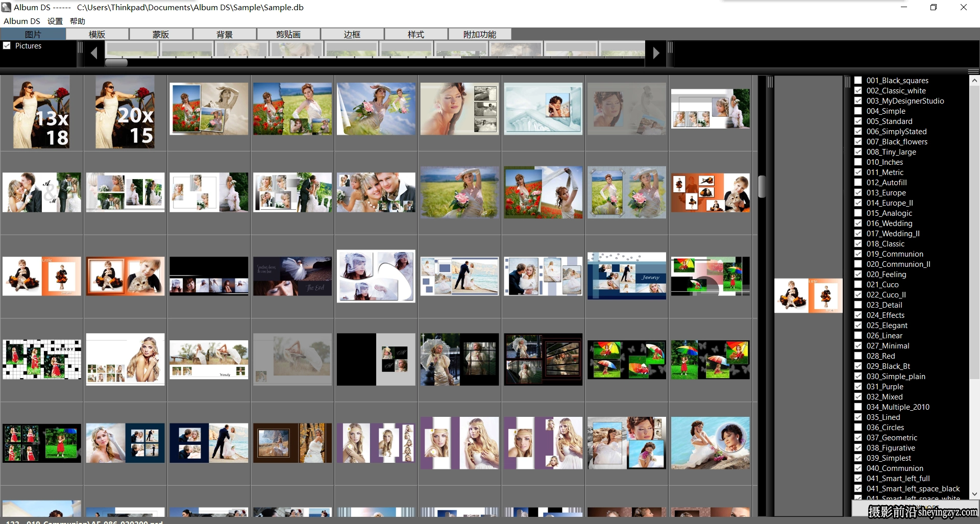
Task: Toggle the 036_Circles checkbox
Action: [x=858, y=427]
